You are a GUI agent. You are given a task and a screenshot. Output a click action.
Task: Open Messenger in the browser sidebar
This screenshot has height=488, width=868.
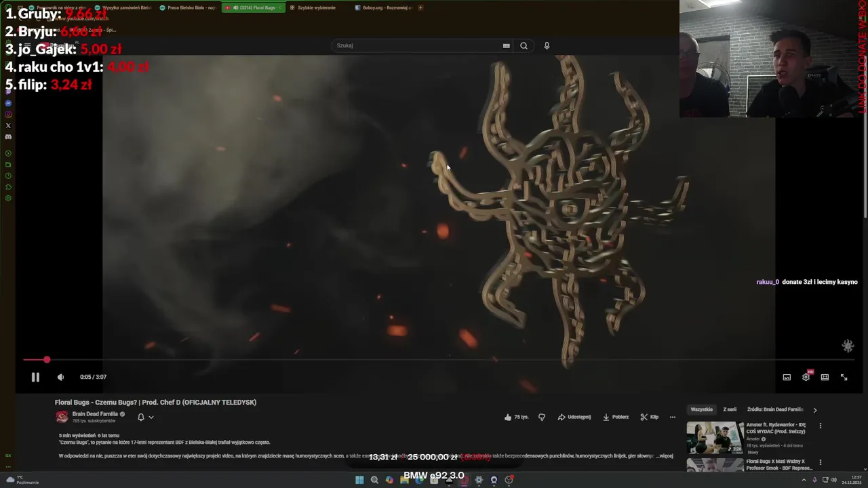coord(8,103)
